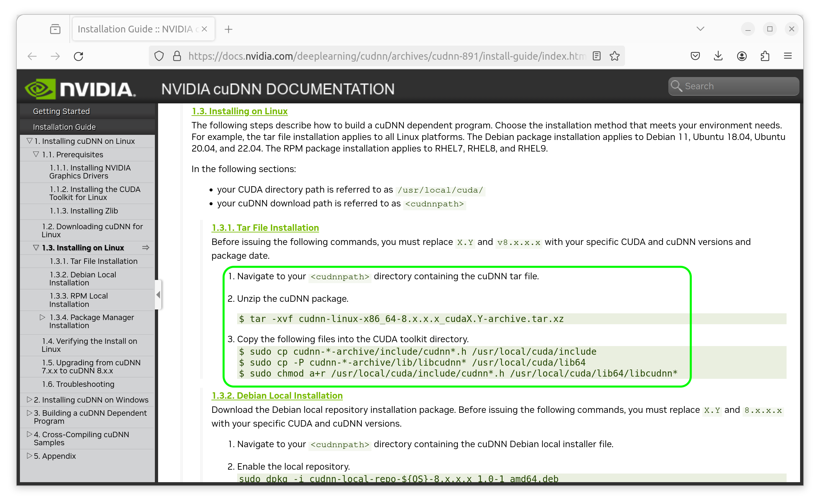
Task: Collapse the sidebar with the splitter handle arrow
Action: pyautogui.click(x=158, y=295)
